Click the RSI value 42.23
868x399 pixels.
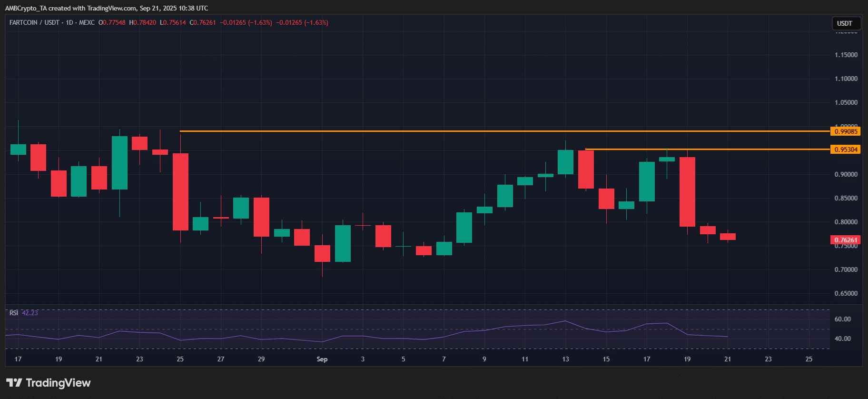coord(30,313)
